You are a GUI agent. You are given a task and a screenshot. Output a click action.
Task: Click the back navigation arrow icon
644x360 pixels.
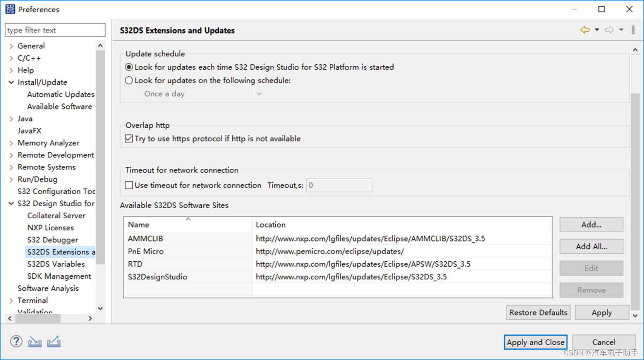pyautogui.click(x=585, y=30)
